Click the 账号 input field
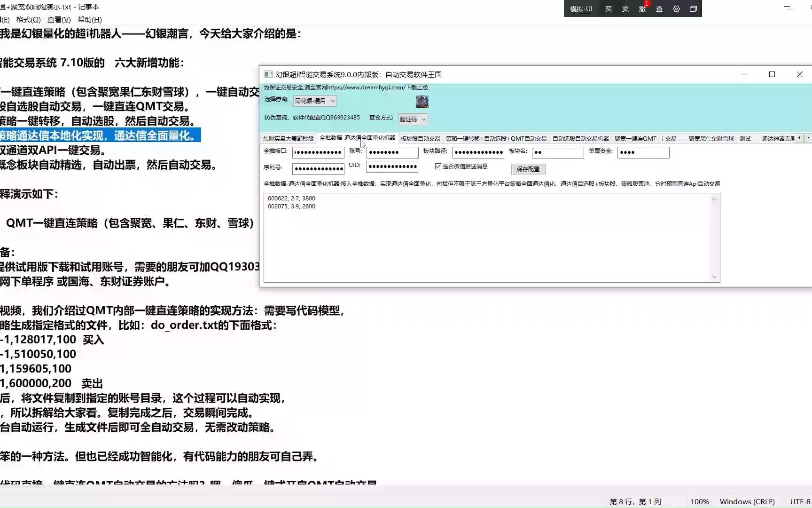The height and width of the screenshot is (508, 812). click(392, 152)
